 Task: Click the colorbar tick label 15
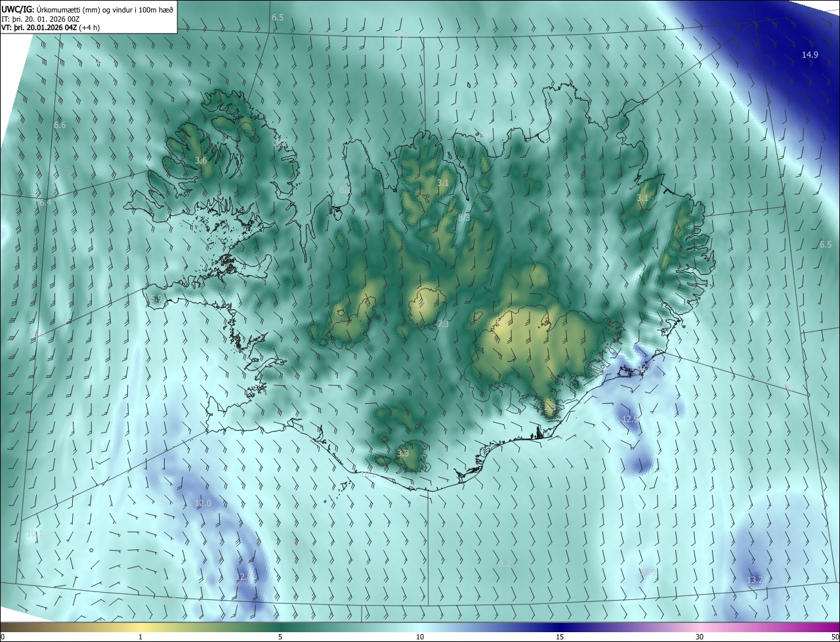coord(560,637)
